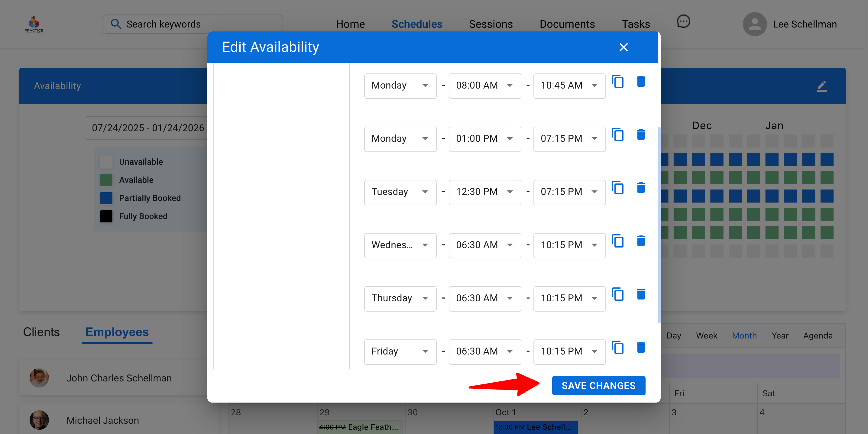Expand the 08:00 AM start time dropdown
Viewport: 868px width, 434px height.
point(484,86)
